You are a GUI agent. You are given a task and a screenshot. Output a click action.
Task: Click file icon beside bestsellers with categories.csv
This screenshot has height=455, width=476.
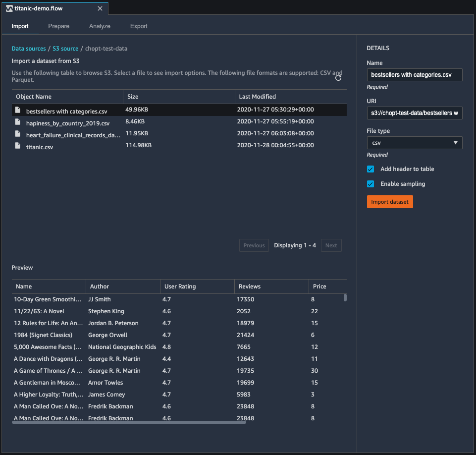[x=18, y=110]
